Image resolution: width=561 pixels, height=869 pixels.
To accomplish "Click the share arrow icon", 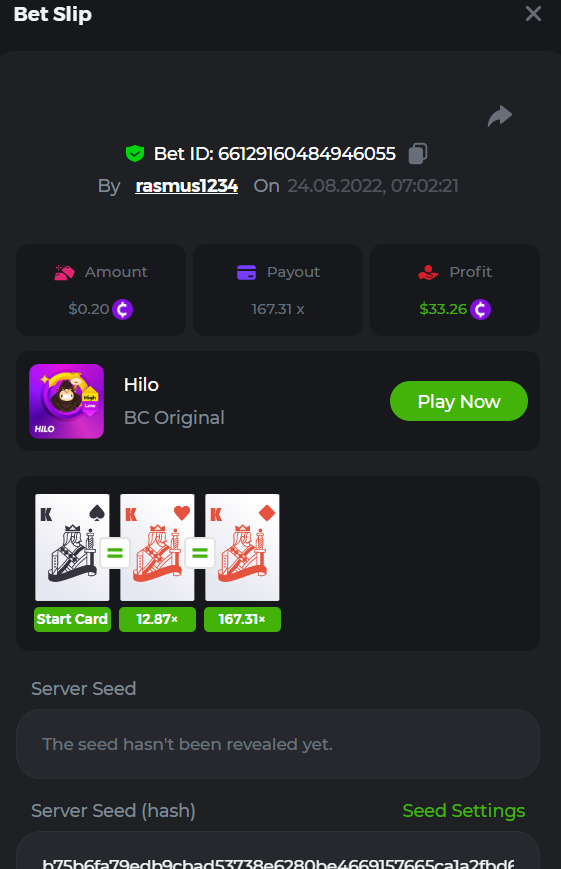I will click(499, 116).
